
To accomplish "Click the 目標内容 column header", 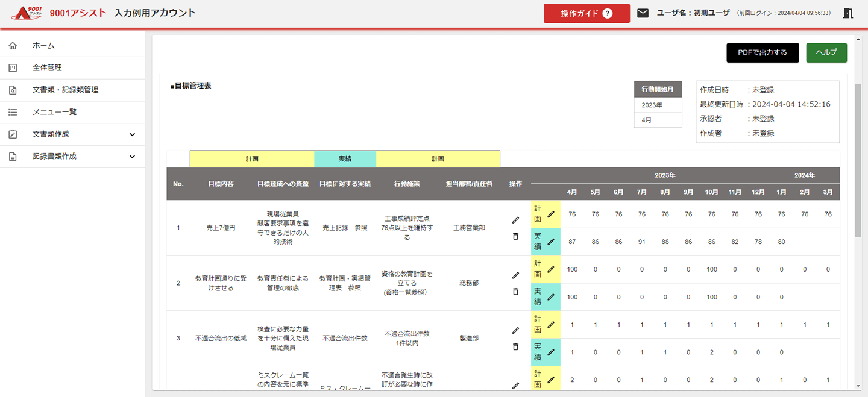I will pos(221,184).
